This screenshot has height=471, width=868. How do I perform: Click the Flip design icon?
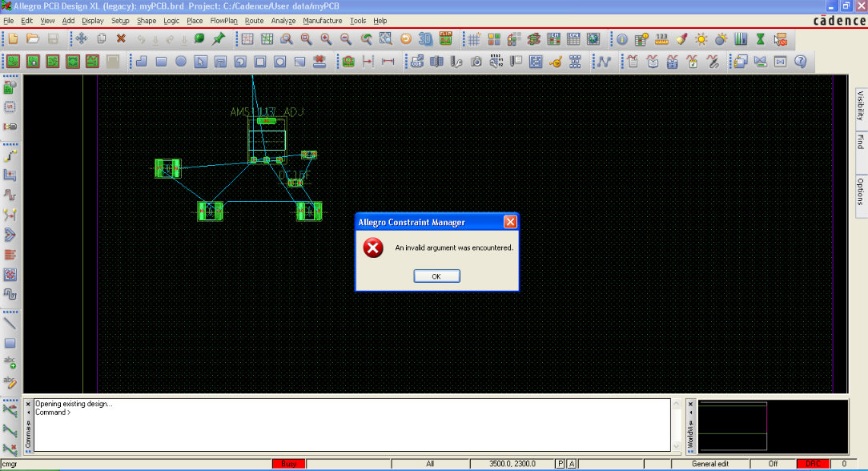pyautogui.click(x=446, y=38)
